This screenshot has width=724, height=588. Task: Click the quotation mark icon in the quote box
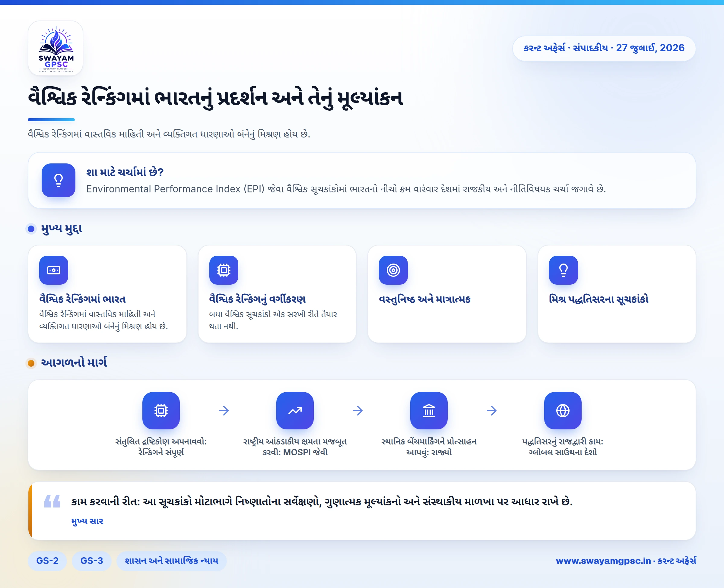pyautogui.click(x=52, y=501)
